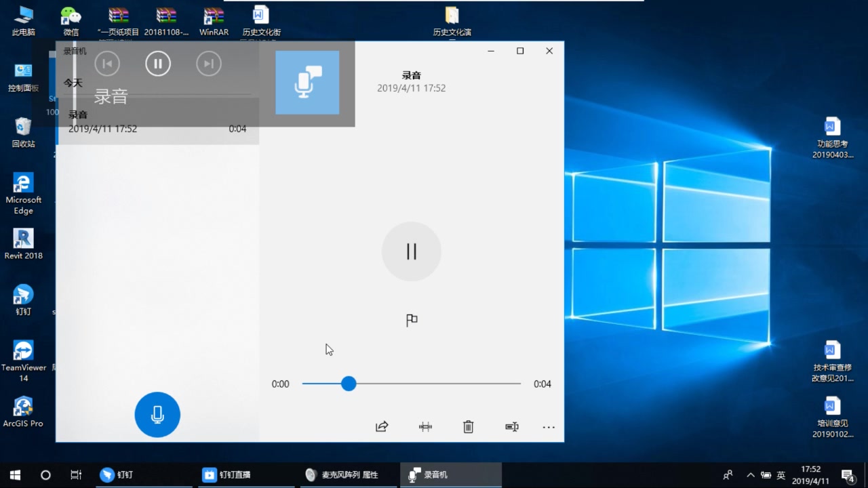Click the playback position slider thumb
868x488 pixels.
[349, 384]
